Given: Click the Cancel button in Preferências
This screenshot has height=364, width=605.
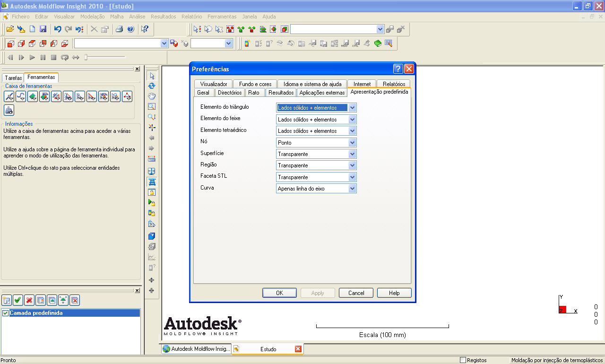Looking at the screenshot, I should click(x=356, y=293).
